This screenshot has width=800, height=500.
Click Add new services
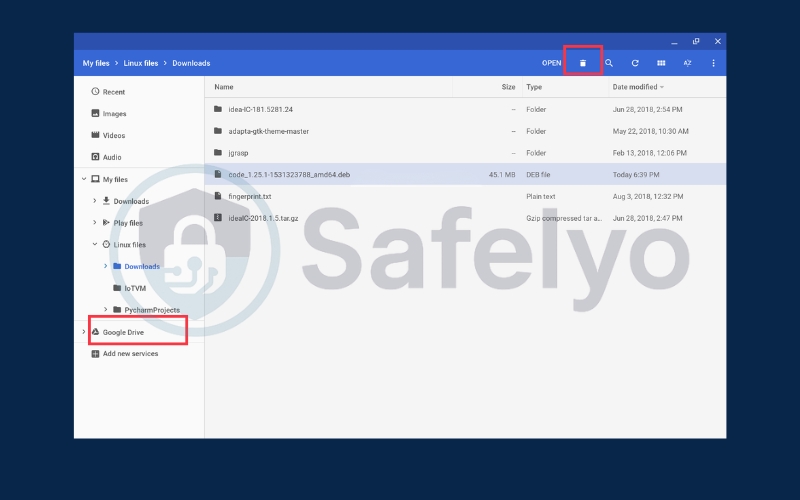(131, 354)
